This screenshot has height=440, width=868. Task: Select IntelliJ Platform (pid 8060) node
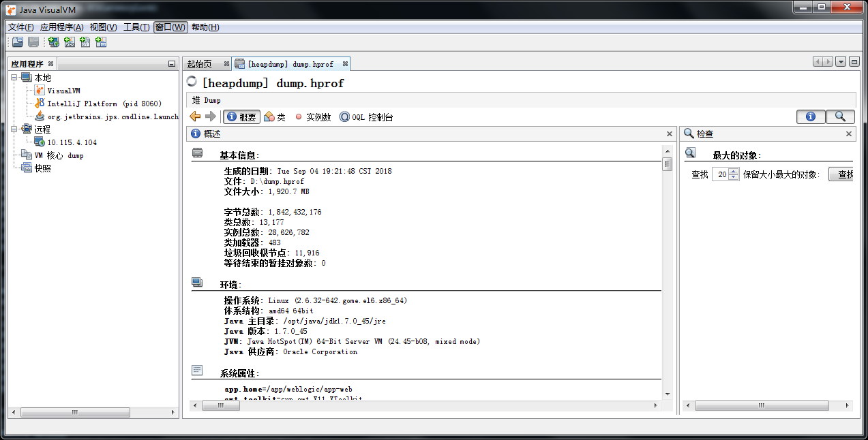click(x=98, y=104)
